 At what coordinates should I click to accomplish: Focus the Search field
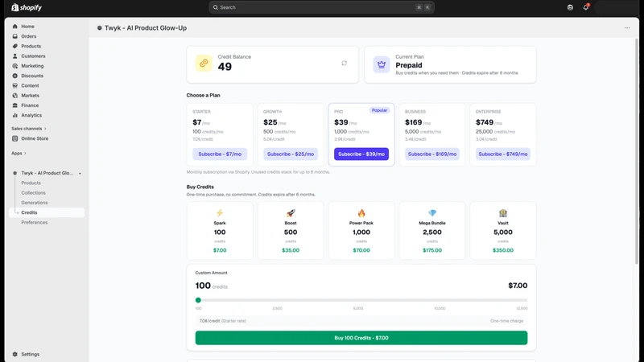point(321,7)
